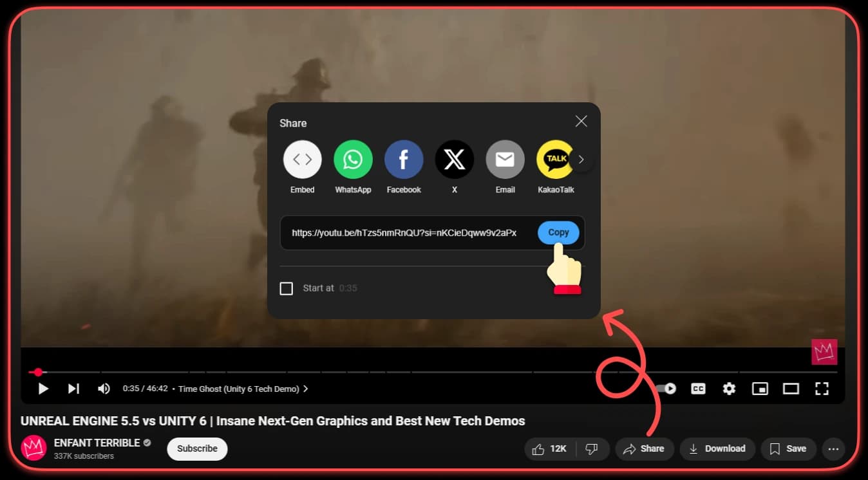
Task: Copy the video link
Action: (558, 233)
